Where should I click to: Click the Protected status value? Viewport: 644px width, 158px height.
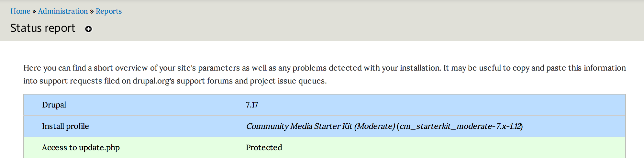tap(264, 148)
